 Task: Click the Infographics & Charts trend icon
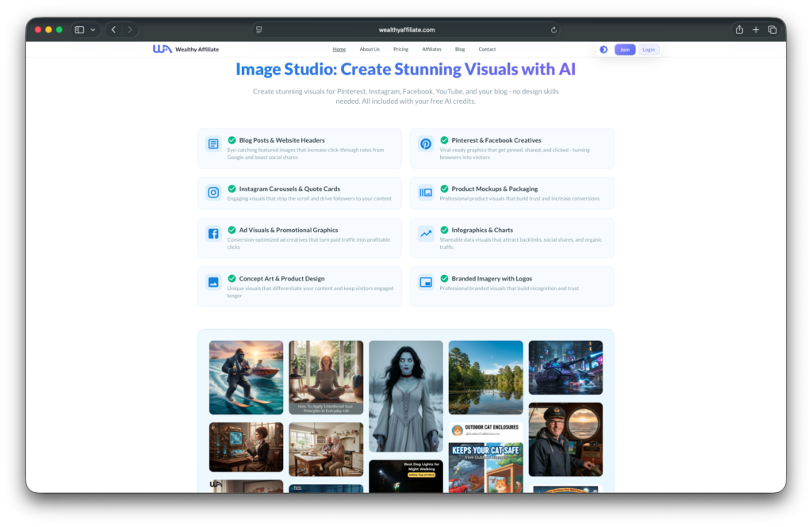[426, 234]
